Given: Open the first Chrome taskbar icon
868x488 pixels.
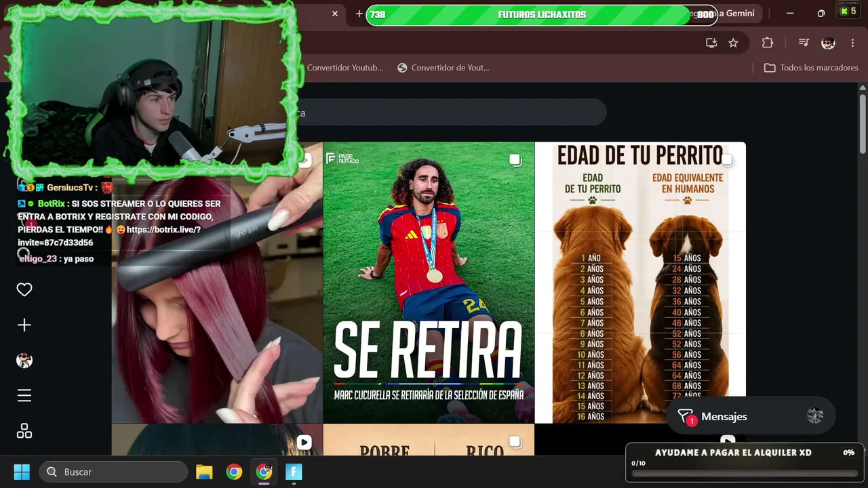Looking at the screenshot, I should 234,472.
